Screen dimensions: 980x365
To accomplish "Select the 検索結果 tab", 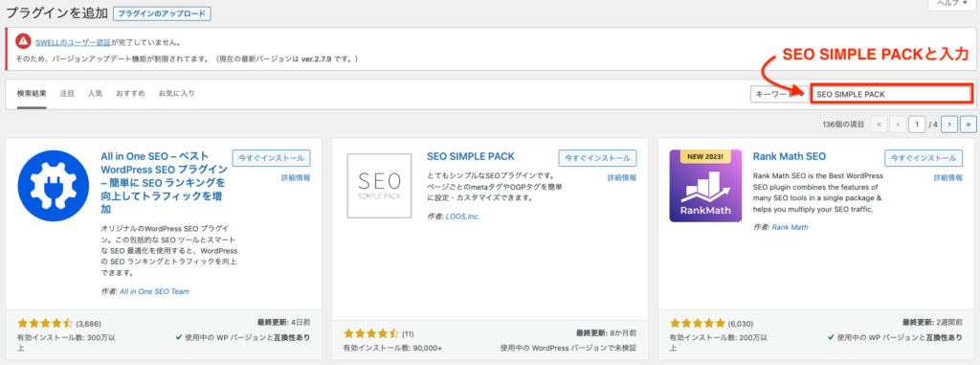I will point(32,94).
